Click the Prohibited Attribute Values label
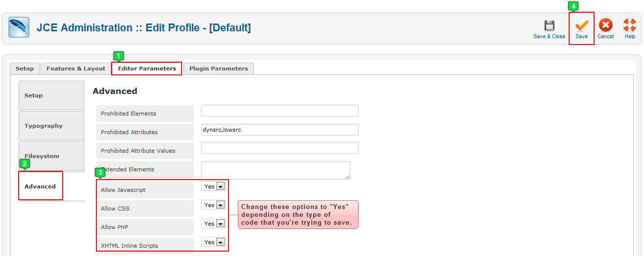This screenshot has width=644, height=256. pos(138,151)
